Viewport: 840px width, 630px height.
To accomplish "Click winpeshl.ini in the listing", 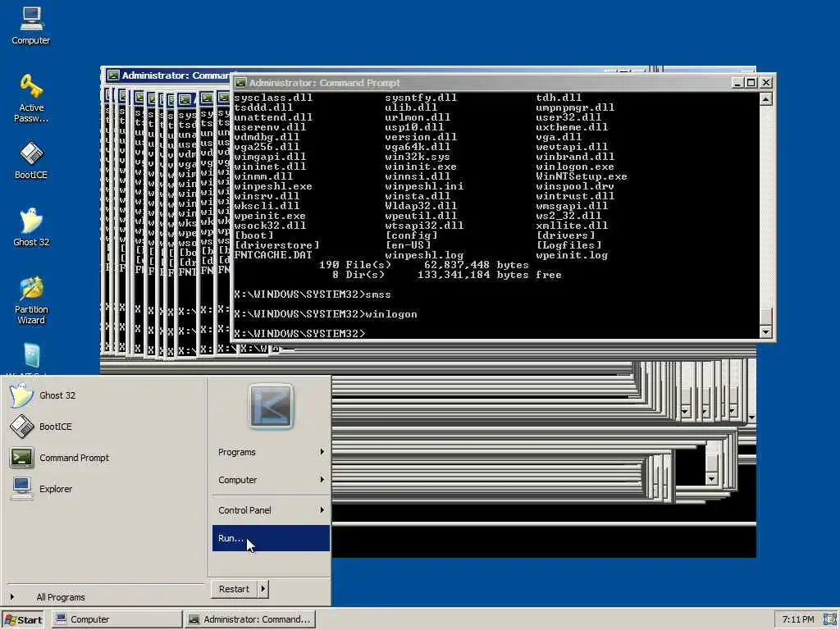I will pos(424,186).
